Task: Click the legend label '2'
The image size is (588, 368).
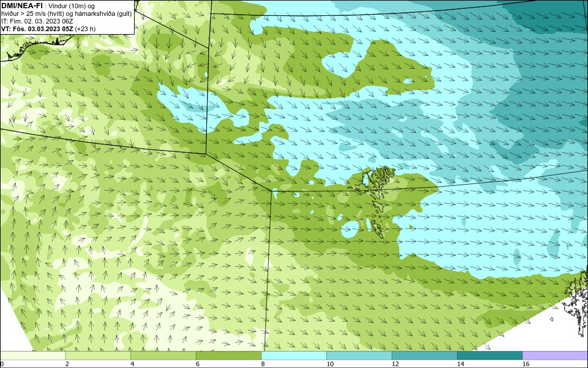Action: click(67, 364)
